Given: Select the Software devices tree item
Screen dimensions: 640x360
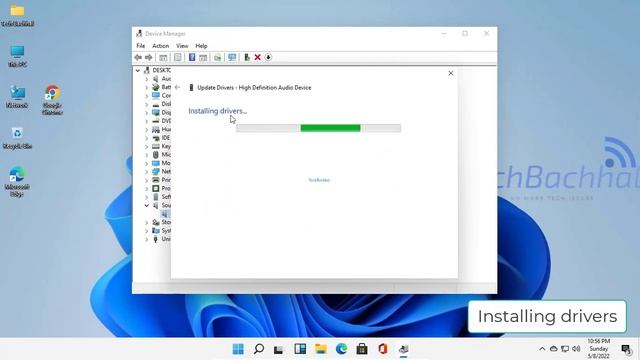Looking at the screenshot, I should (x=161, y=197).
